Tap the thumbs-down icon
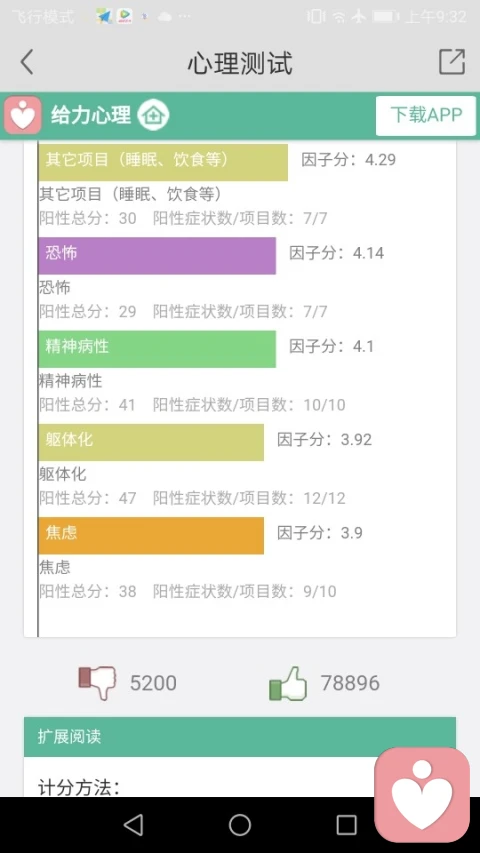Screen dimensions: 480x853 point(97,682)
